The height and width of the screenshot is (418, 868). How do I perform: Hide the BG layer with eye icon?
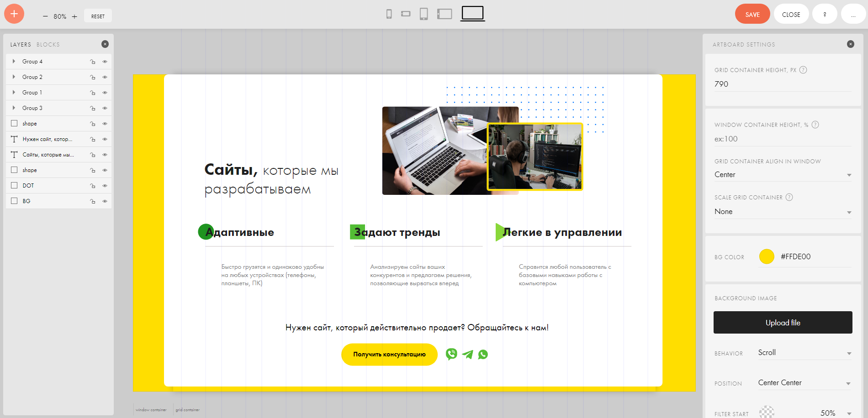[x=105, y=201]
